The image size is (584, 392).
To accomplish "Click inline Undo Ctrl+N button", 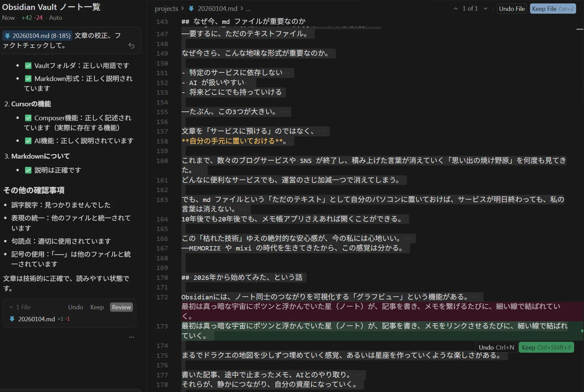I will coord(496,348).
